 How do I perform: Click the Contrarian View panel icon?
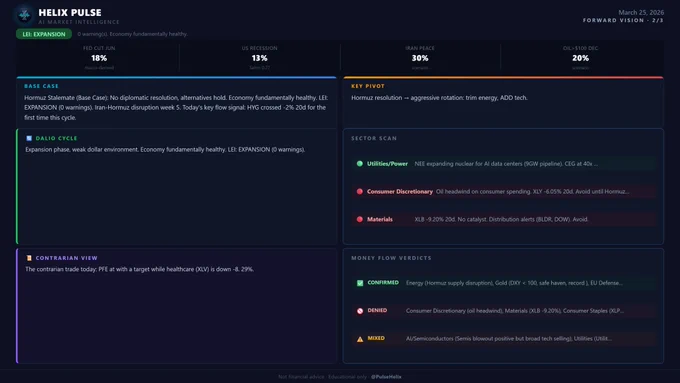coord(29,258)
